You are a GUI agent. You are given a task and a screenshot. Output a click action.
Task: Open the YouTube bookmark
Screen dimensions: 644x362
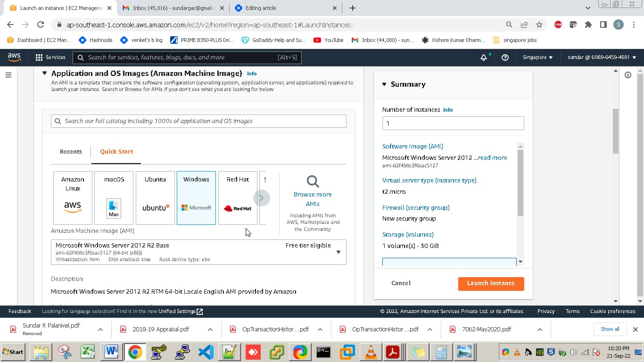click(329, 40)
